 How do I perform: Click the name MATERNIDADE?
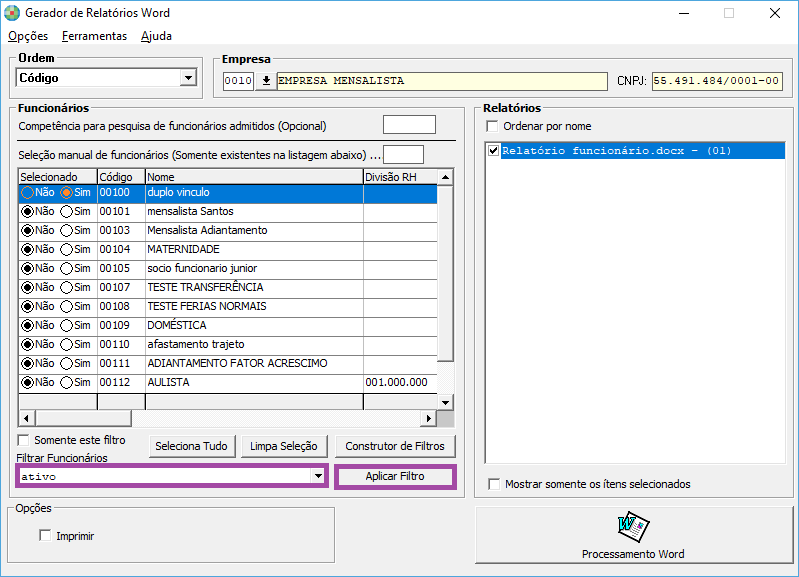tap(183, 249)
